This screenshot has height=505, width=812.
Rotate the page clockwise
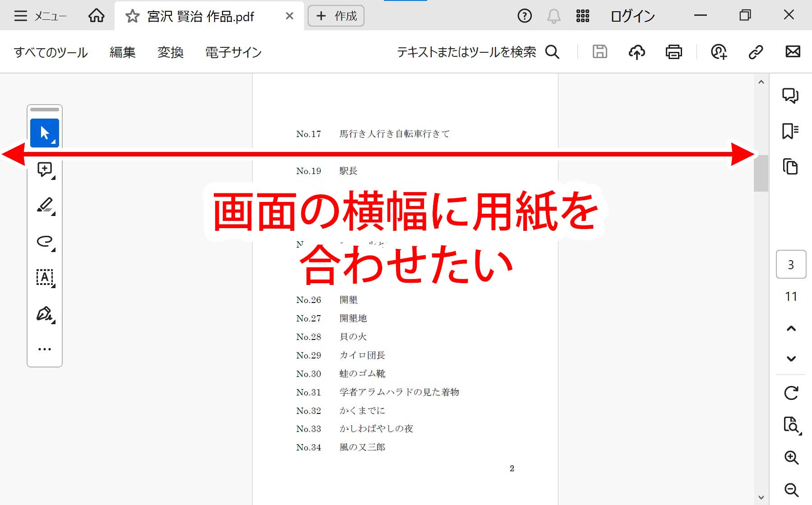(x=791, y=393)
